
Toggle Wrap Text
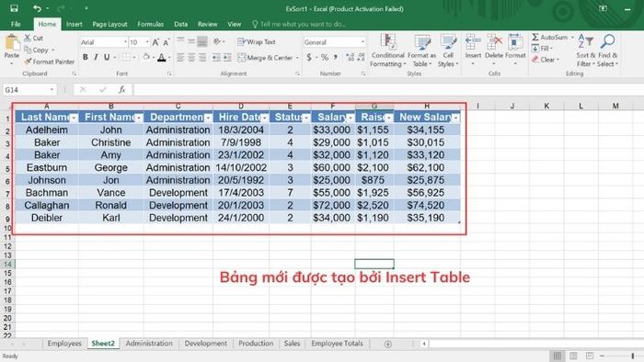pos(257,42)
